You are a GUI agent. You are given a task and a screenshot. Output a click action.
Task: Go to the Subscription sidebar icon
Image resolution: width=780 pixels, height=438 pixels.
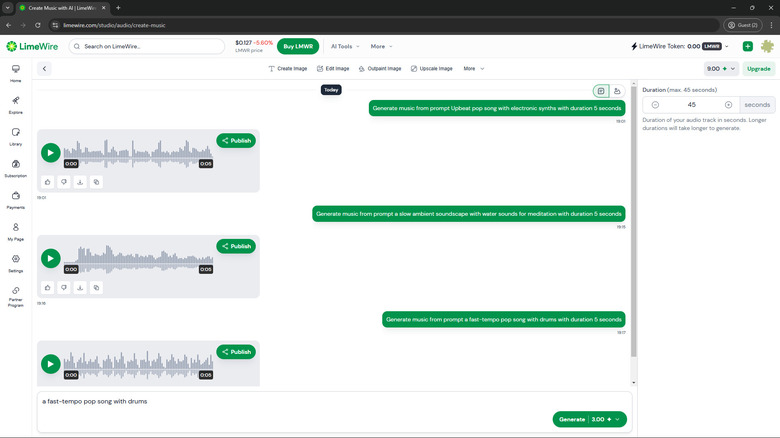point(16,167)
